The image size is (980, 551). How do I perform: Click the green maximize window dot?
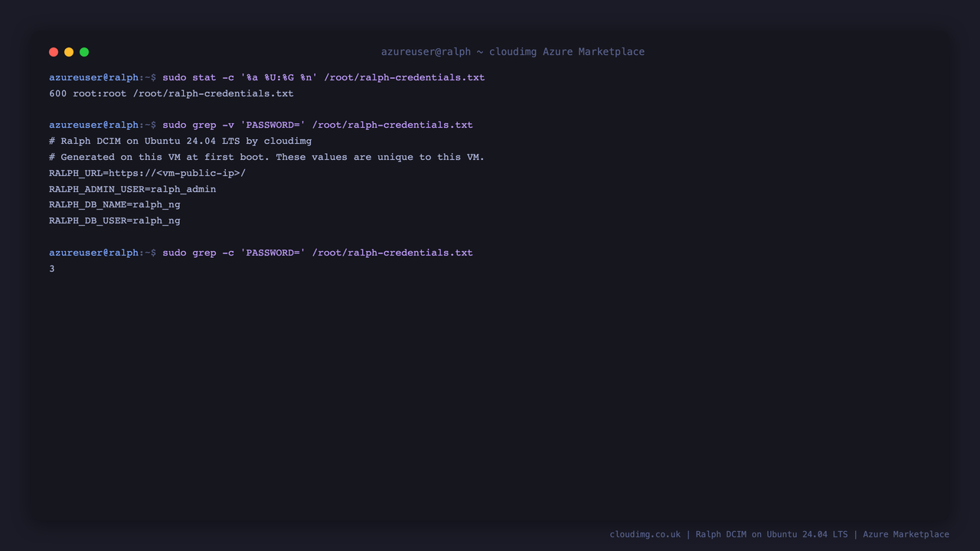coord(84,52)
